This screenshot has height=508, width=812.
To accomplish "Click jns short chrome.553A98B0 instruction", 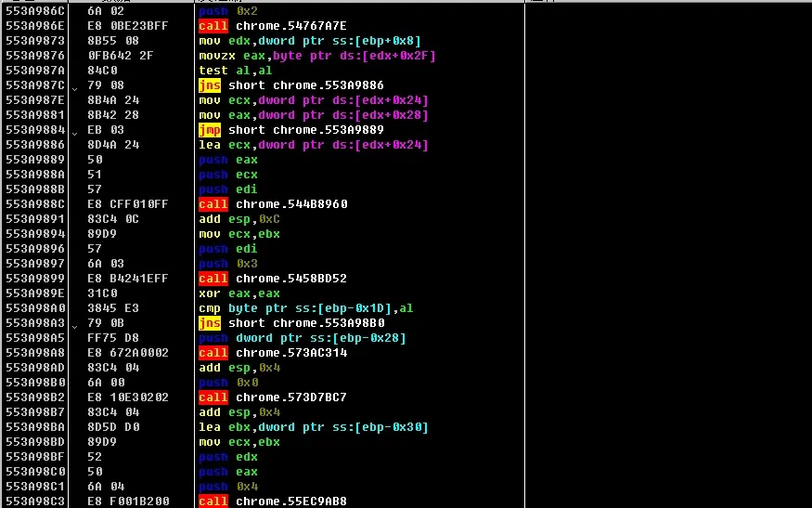I will 291,323.
